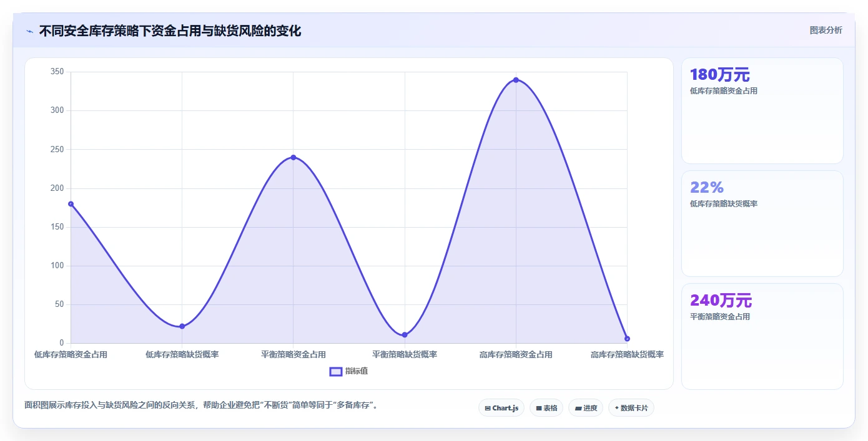Toggle the 指标值 legend item
Image resolution: width=868 pixels, height=441 pixels.
348,371
